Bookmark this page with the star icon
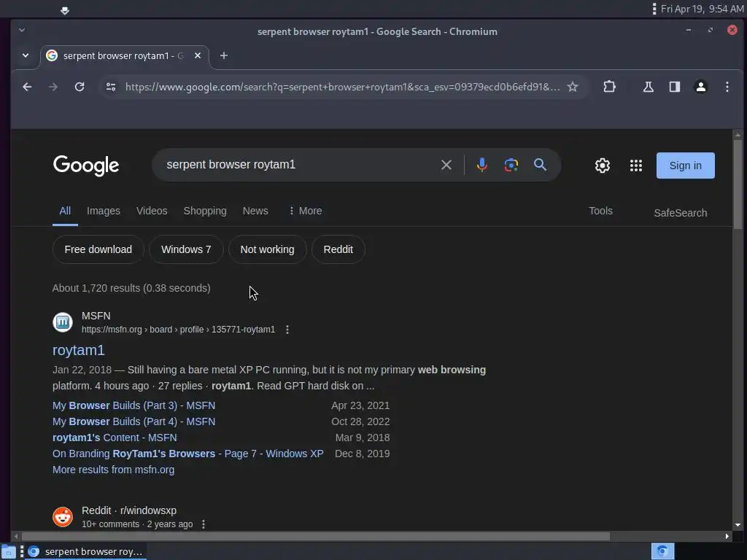This screenshot has width=747, height=560. (x=573, y=87)
